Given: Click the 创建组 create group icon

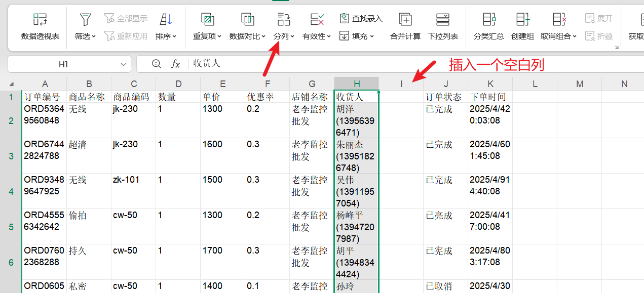Looking at the screenshot, I should (x=522, y=20).
